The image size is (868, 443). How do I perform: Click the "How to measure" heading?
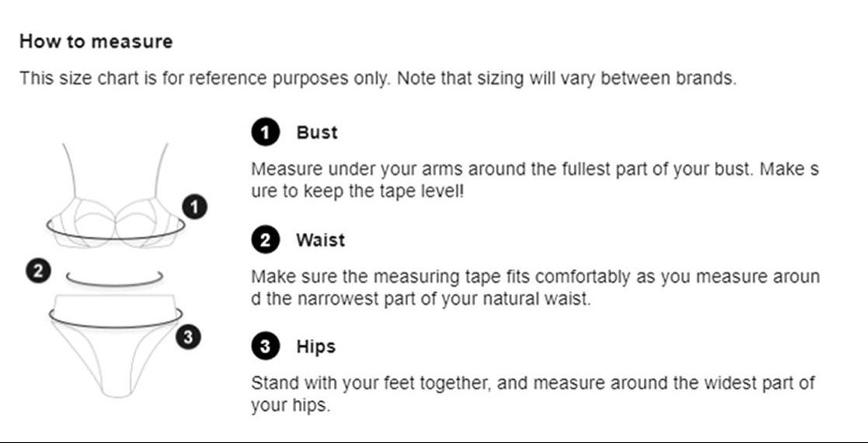tap(96, 42)
